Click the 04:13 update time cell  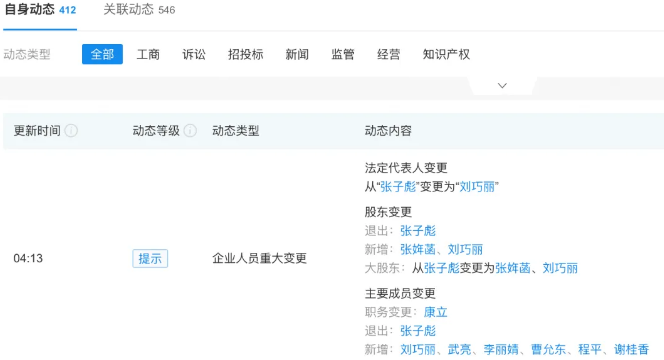(x=28, y=258)
